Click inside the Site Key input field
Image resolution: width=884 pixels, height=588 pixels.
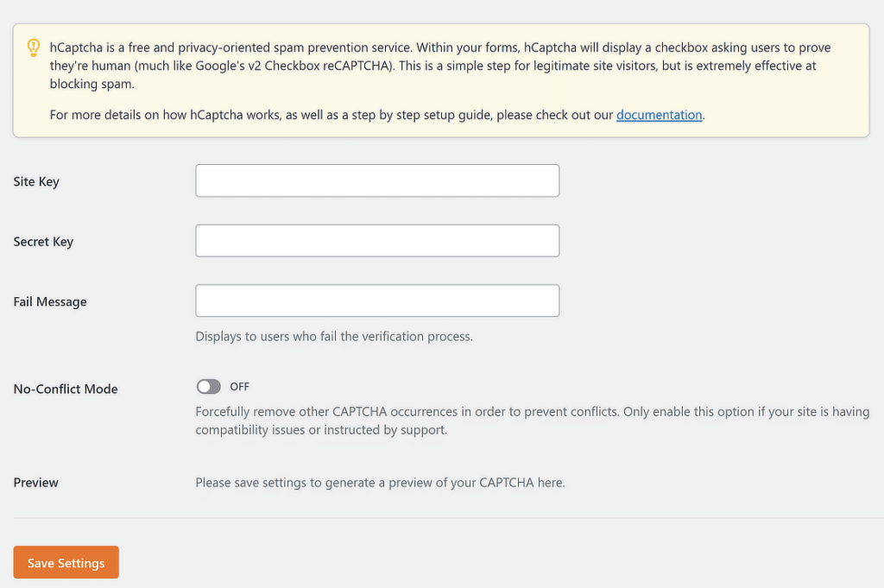coord(377,180)
